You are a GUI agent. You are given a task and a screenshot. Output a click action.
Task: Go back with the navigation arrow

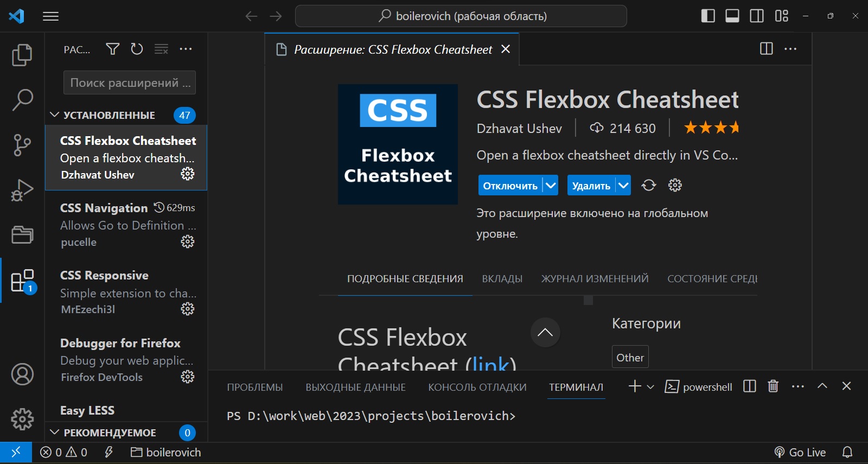pyautogui.click(x=251, y=16)
